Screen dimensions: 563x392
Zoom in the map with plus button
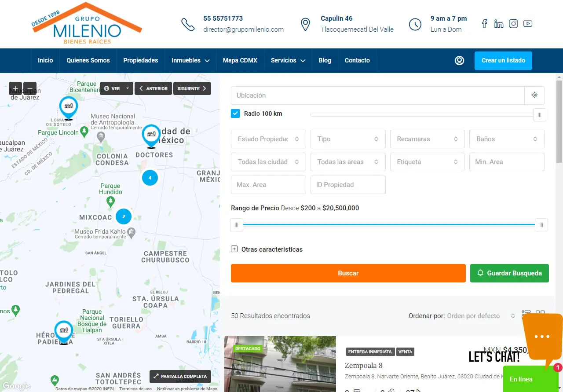[15, 88]
